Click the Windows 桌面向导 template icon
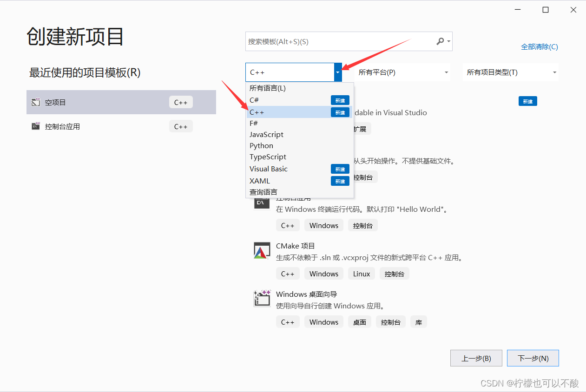 pos(262,299)
